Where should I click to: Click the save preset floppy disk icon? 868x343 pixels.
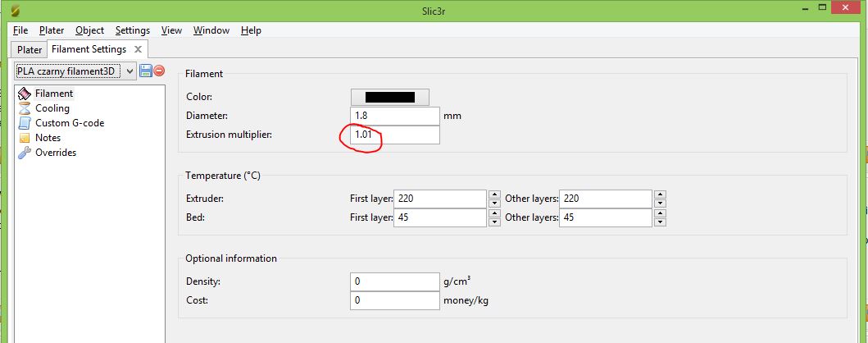(x=146, y=71)
